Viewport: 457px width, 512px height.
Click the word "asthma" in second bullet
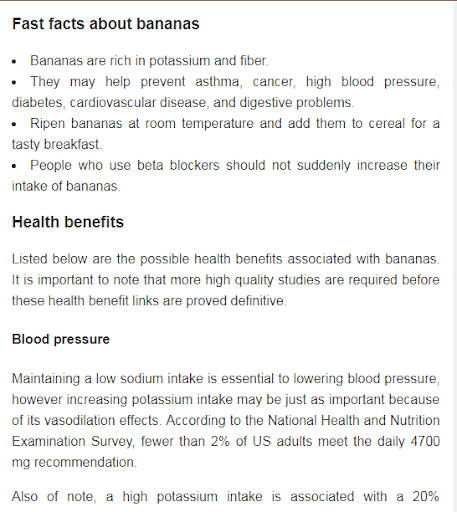(219, 82)
